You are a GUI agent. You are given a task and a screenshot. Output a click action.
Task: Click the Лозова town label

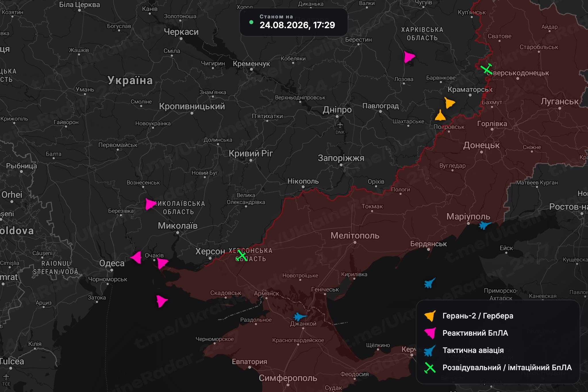(x=404, y=79)
